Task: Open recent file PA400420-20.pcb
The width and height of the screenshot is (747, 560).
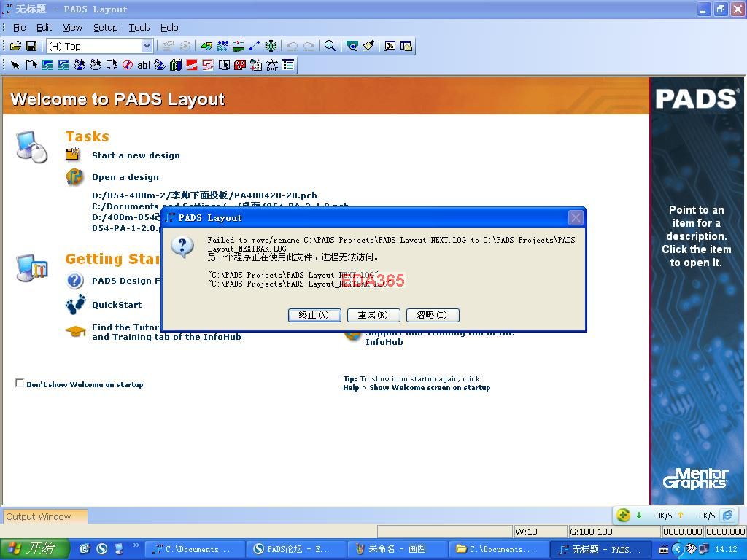Action: [x=204, y=195]
